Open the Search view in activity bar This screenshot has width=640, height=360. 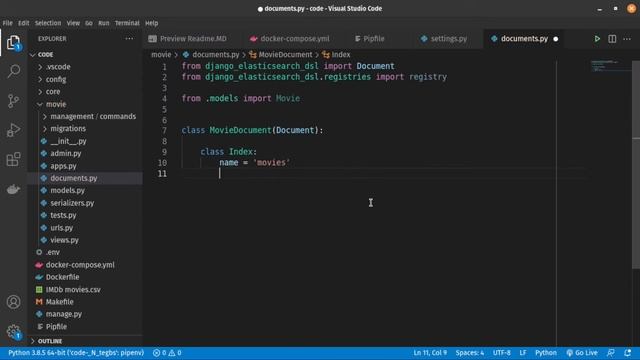[13, 71]
